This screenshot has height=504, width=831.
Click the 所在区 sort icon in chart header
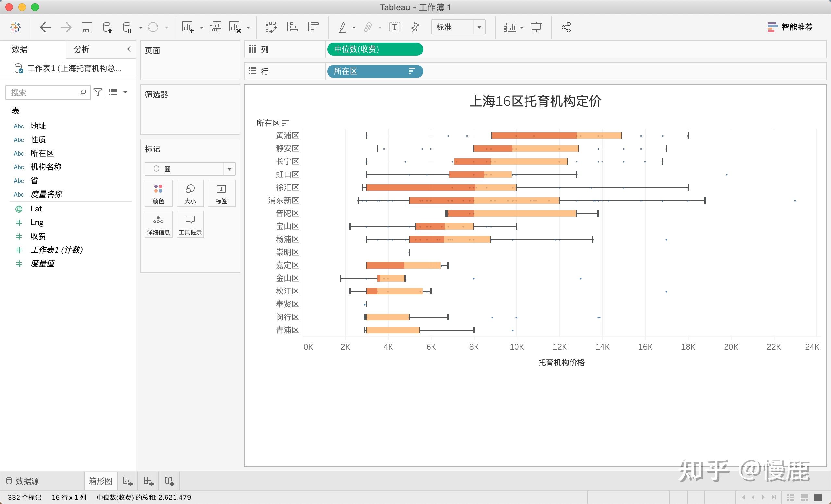pyautogui.click(x=286, y=123)
